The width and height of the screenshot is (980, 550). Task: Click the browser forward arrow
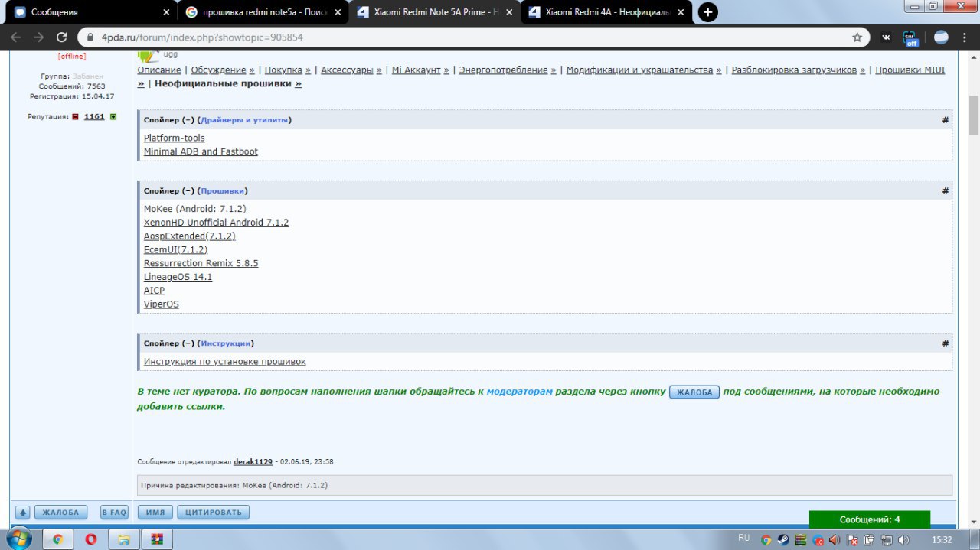pyautogui.click(x=39, y=37)
